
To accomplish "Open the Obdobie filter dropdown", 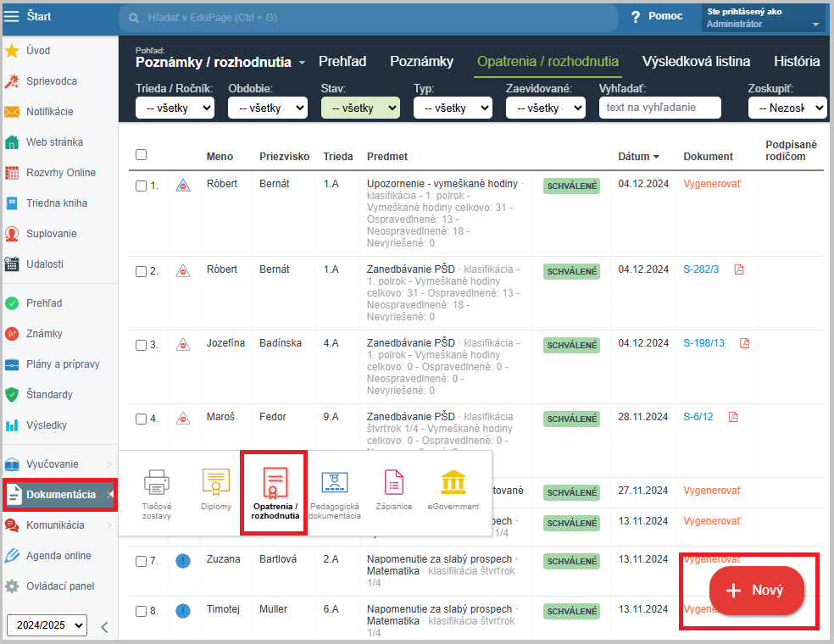I will click(268, 108).
